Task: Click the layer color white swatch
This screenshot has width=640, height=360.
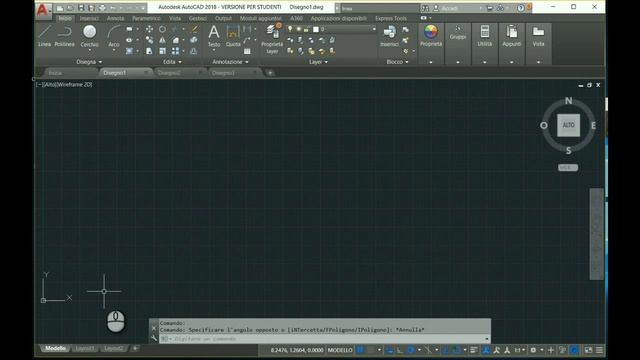Action: (x=316, y=29)
